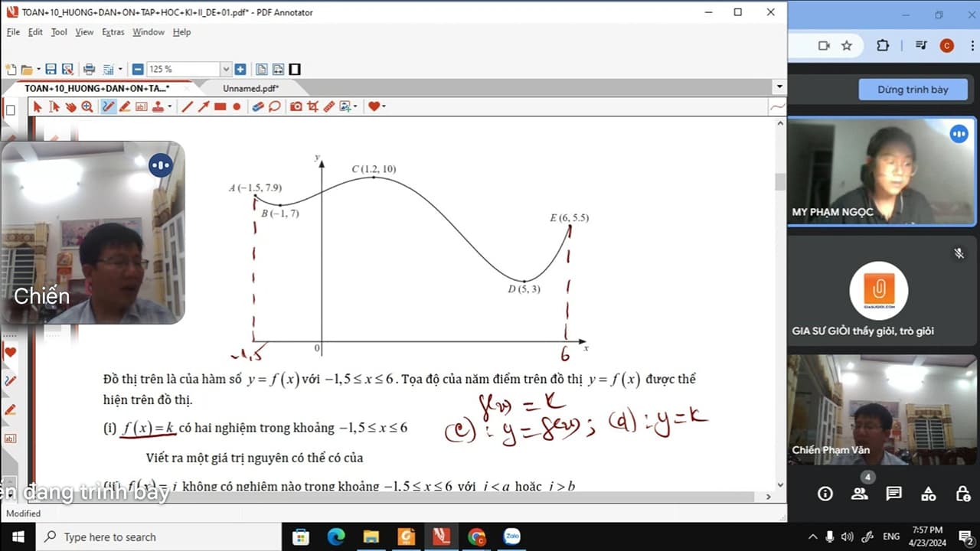The height and width of the screenshot is (551, 980).
Task: Open the Meet activities panel
Action: click(928, 494)
